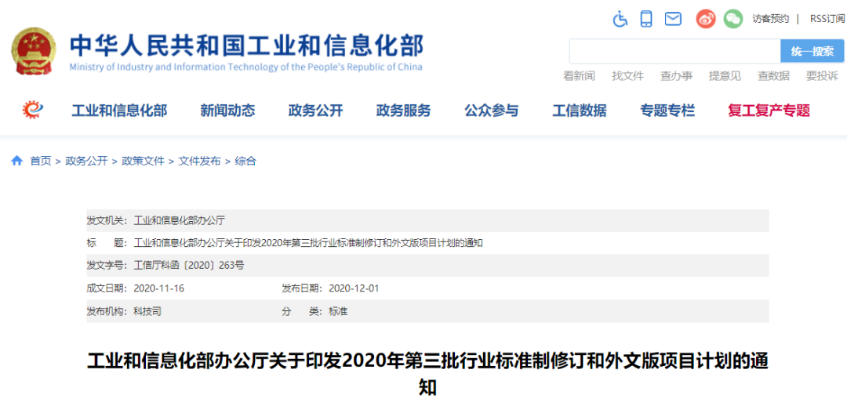Go to 首页 in the breadcrumb
The image size is (860, 406).
tap(40, 161)
